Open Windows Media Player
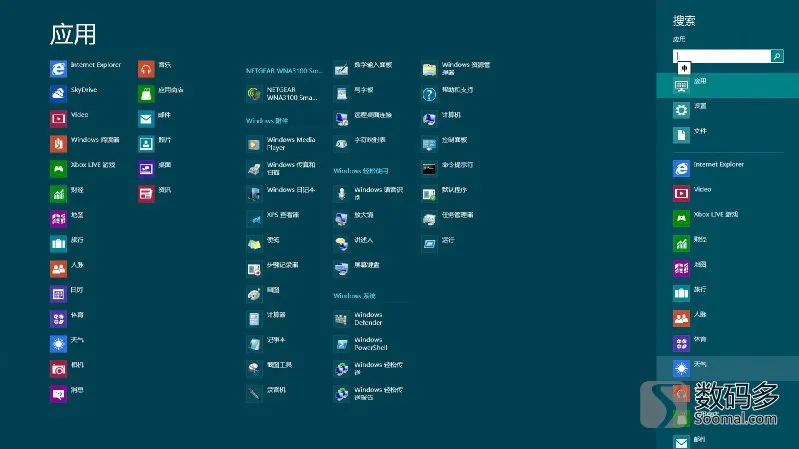The width and height of the screenshot is (799, 449). 281,144
